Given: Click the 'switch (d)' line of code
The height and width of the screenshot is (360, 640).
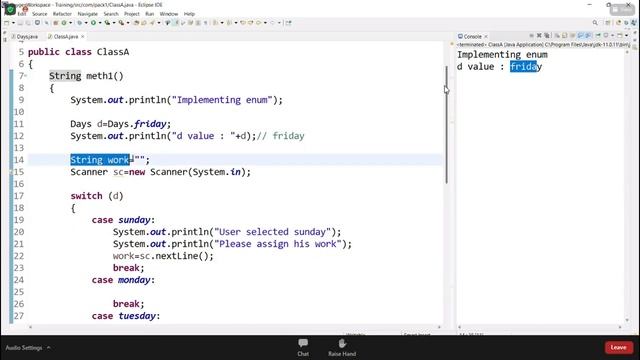Looking at the screenshot, I should (x=97, y=196).
